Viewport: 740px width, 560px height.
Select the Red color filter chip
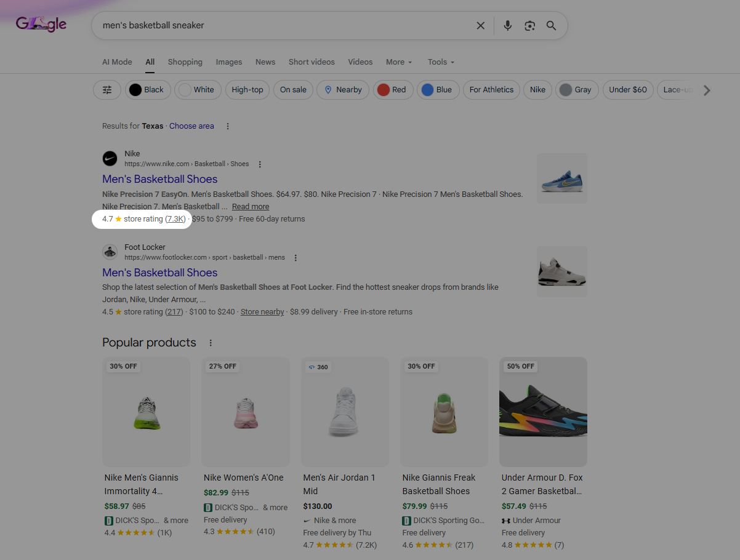(392, 90)
